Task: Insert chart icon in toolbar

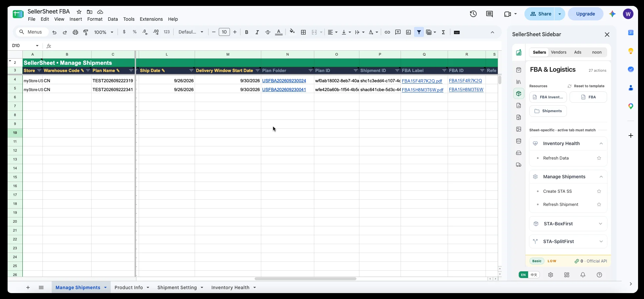Action: pos(408,32)
